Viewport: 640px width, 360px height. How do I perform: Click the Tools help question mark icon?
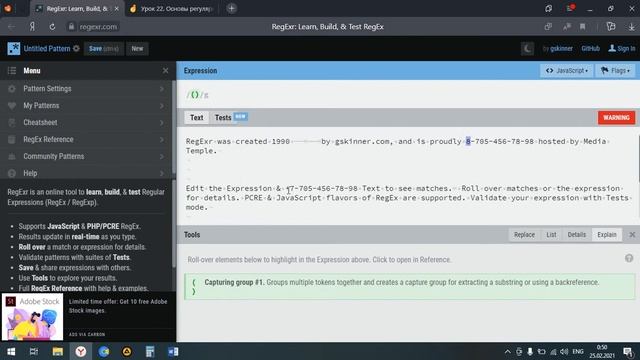tap(629, 258)
